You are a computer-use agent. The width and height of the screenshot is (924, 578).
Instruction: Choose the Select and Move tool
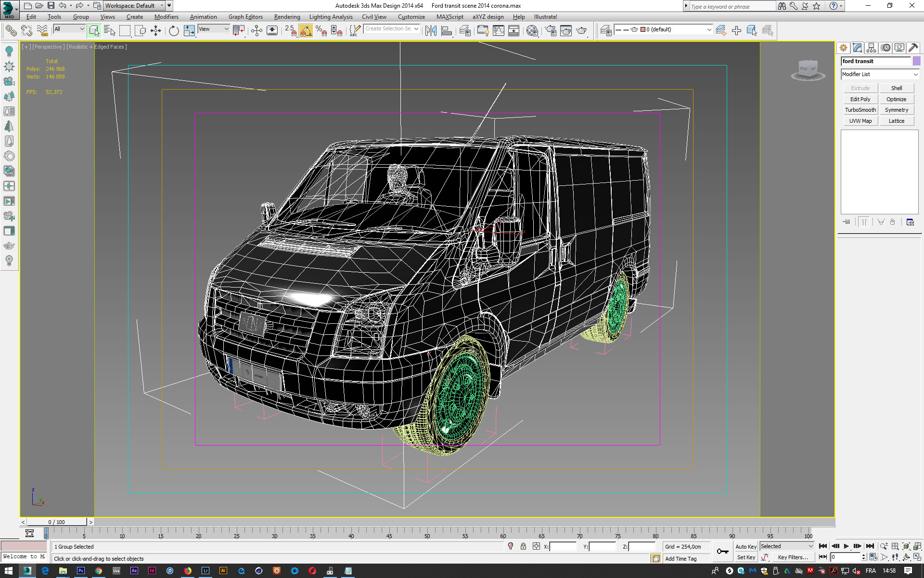tap(155, 31)
